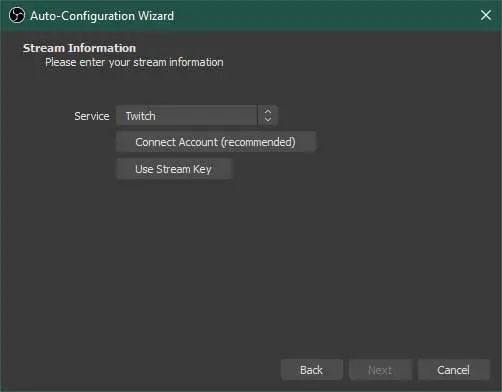Click Connect Account (recommended) button

coord(216,142)
